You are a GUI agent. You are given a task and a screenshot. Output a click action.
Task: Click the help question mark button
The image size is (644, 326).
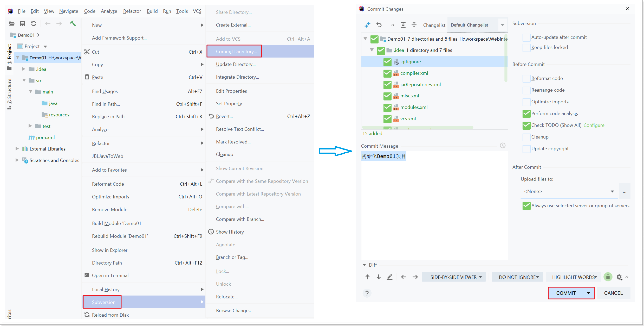pyautogui.click(x=367, y=293)
